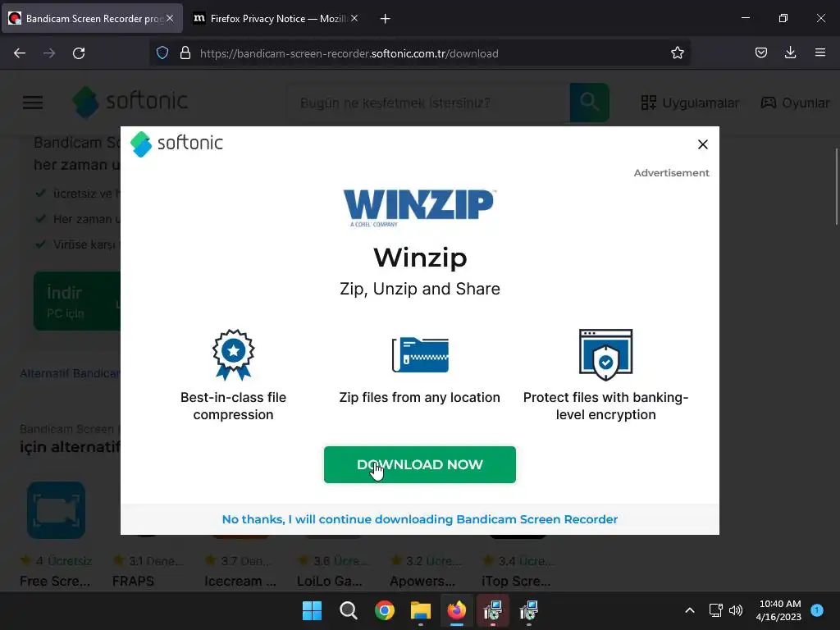Switch to the Bandicam Screen Recorder tab

[92, 19]
